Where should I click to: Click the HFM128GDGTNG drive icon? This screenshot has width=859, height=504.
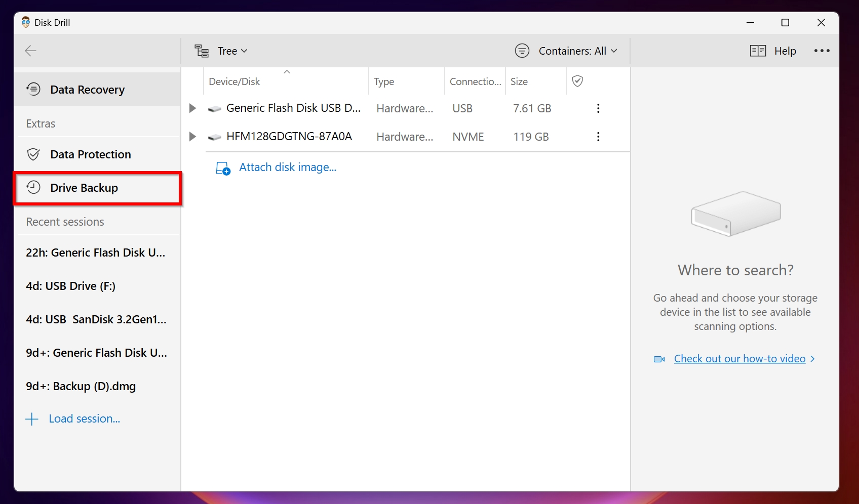coord(215,137)
